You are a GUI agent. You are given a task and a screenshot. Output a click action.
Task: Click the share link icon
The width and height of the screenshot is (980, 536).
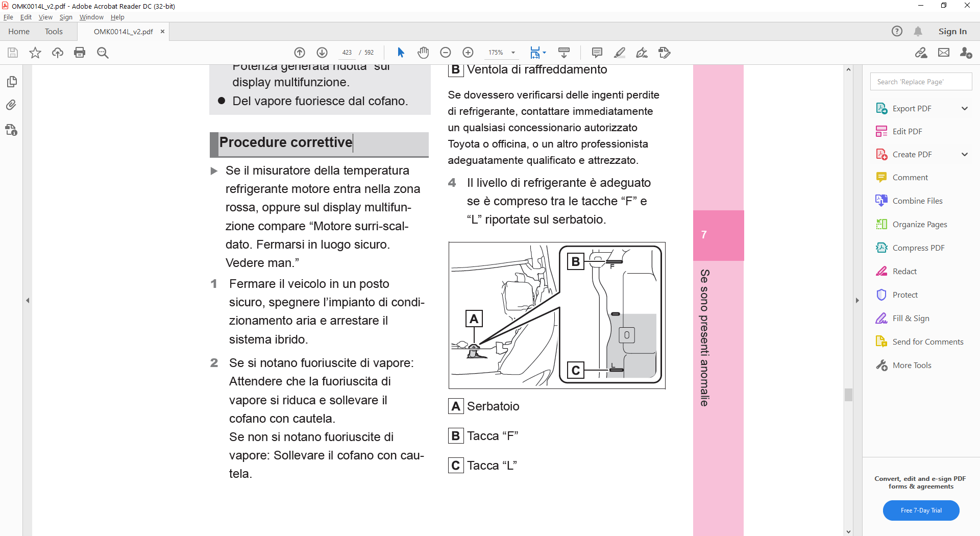[x=921, y=53]
